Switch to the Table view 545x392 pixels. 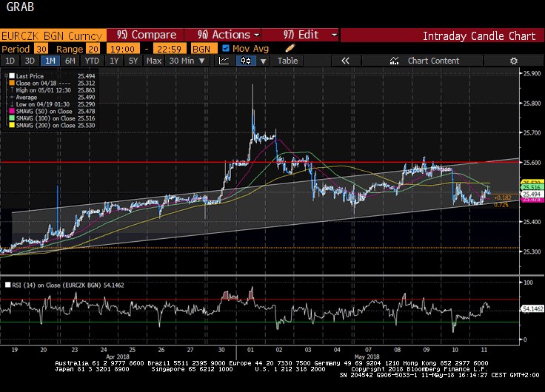[287, 61]
